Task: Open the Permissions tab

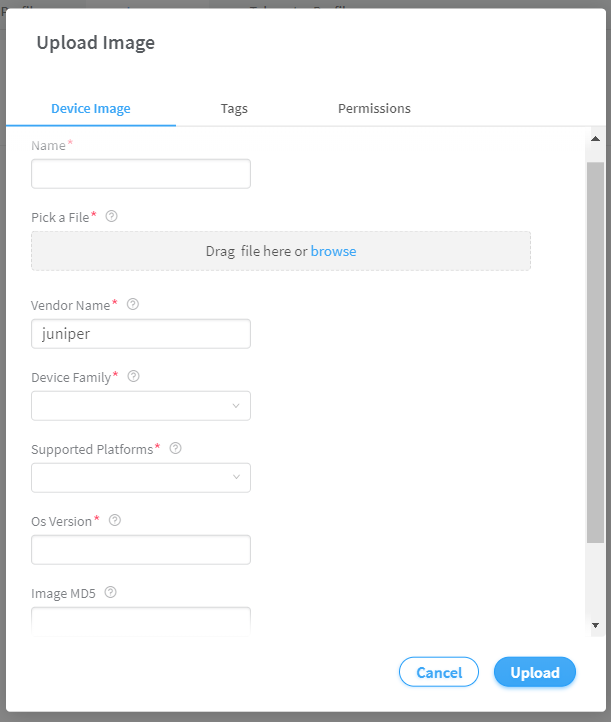Action: click(374, 108)
